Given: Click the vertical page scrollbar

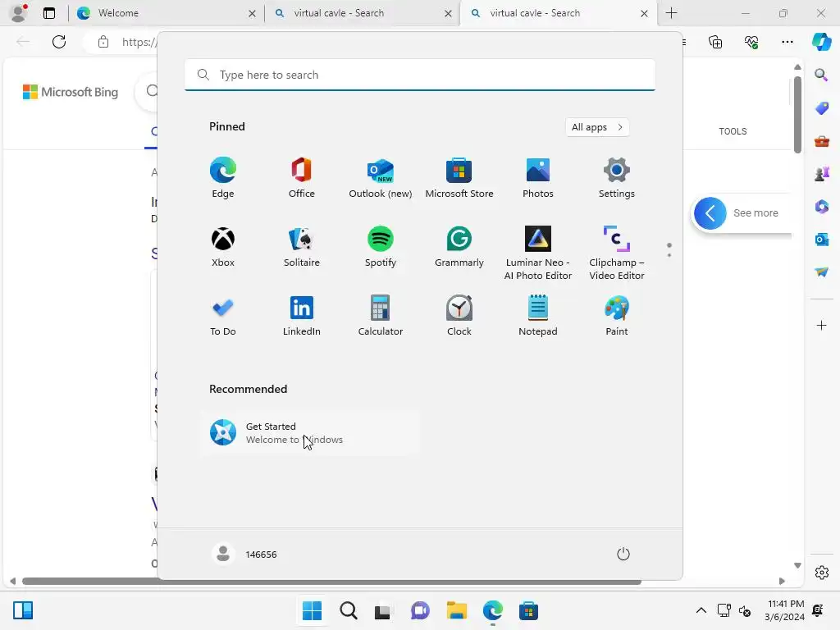Looking at the screenshot, I should point(797,115).
